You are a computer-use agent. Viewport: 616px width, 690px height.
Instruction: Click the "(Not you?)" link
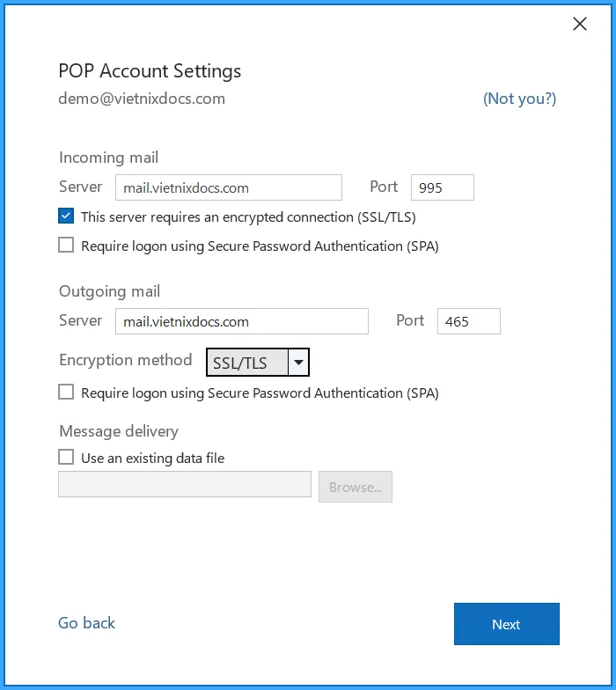click(x=519, y=99)
